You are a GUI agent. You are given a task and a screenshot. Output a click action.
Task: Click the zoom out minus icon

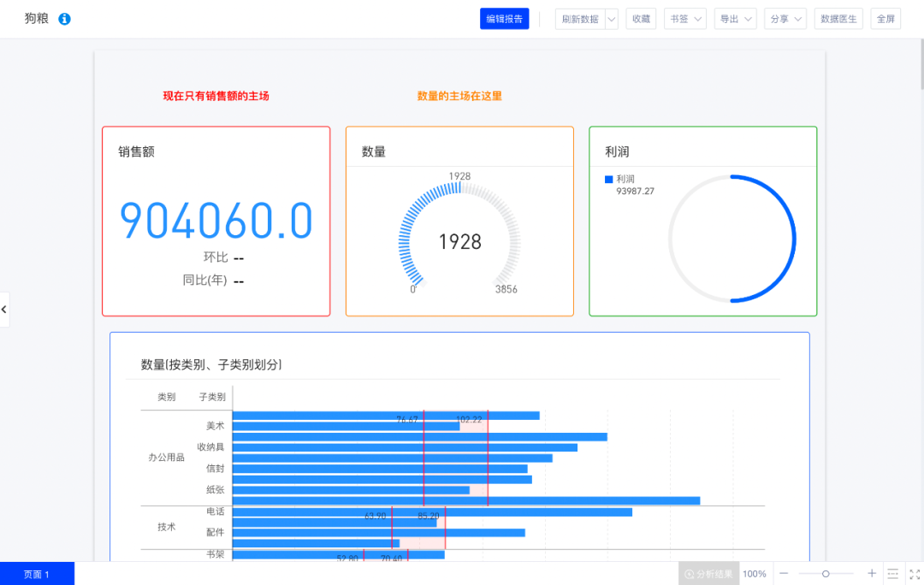[784, 573]
